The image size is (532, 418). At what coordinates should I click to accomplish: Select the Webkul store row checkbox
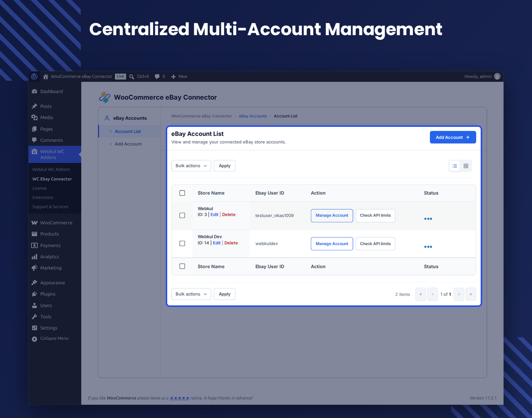click(x=182, y=216)
